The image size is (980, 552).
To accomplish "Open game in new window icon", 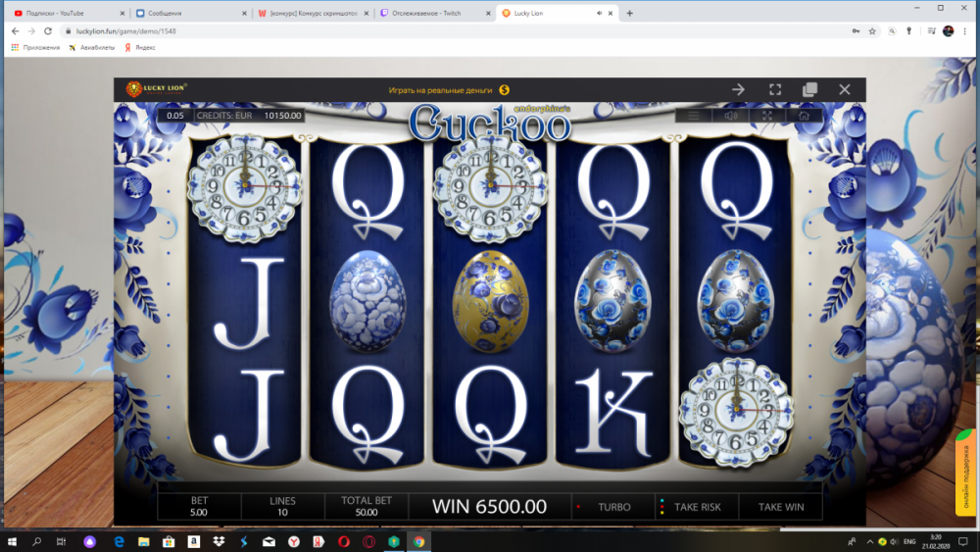I will pos(810,89).
